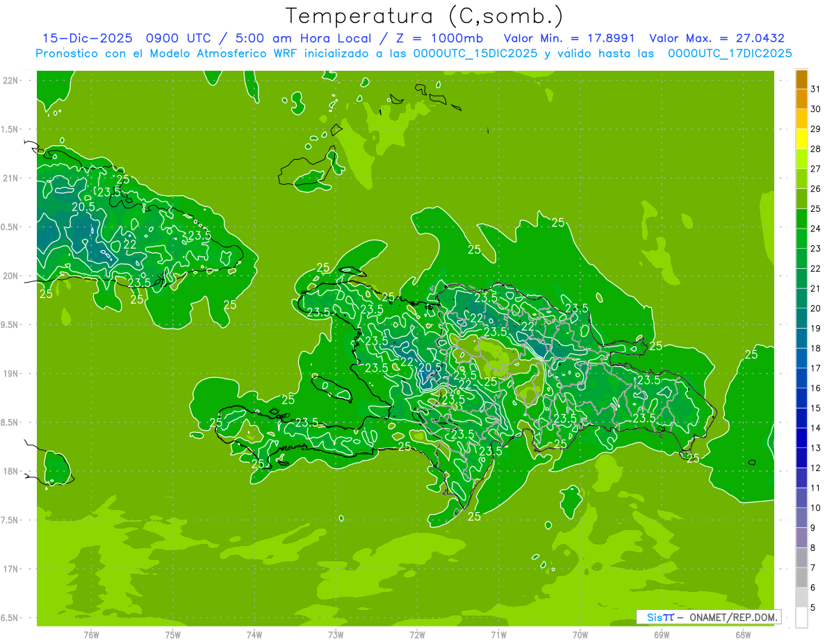
Task: Click the "74W" longitude axis label
Action: pyautogui.click(x=254, y=634)
